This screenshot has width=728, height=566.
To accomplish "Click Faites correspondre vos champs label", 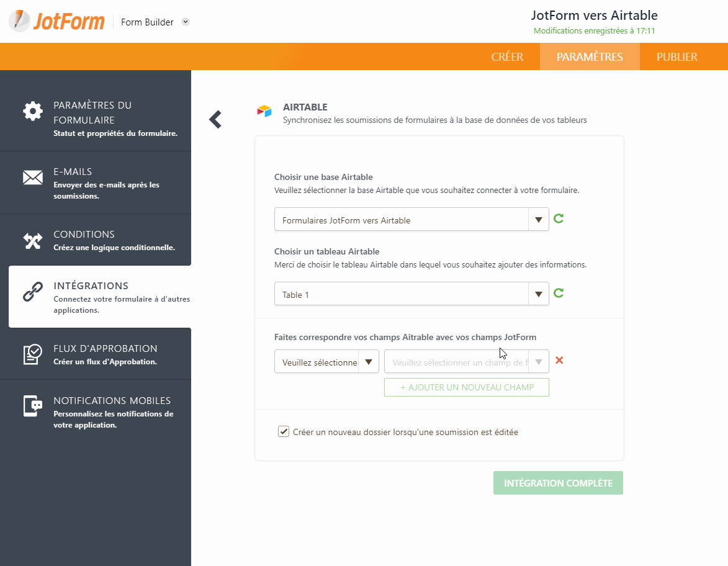I will click(x=405, y=337).
